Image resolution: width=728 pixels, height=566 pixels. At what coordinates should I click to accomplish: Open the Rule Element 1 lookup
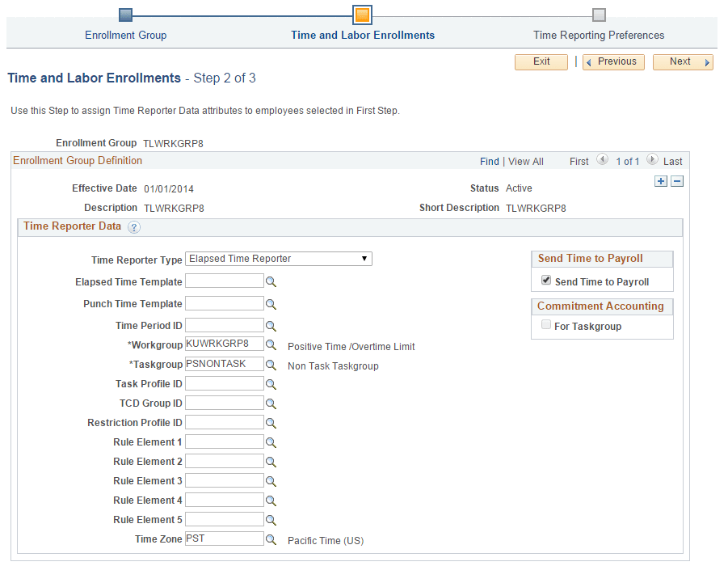pos(271,441)
